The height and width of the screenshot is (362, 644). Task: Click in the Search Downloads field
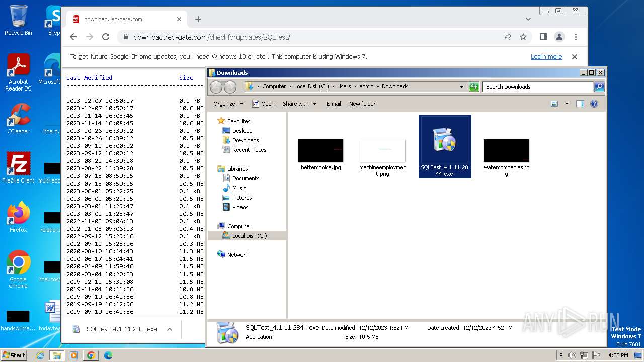[538, 87]
